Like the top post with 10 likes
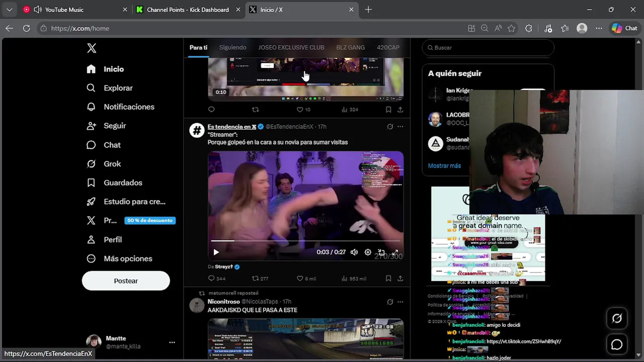644x362 pixels. pyautogui.click(x=303, y=110)
